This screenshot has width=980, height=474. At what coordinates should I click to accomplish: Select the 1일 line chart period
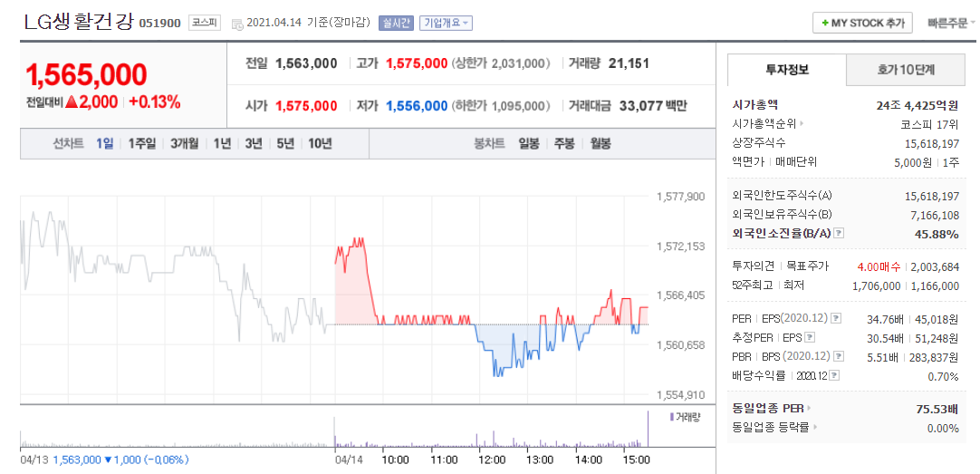click(105, 143)
